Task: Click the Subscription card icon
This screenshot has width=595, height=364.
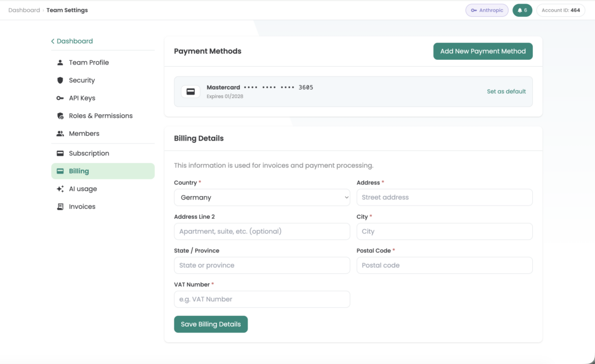Action: coord(60,153)
